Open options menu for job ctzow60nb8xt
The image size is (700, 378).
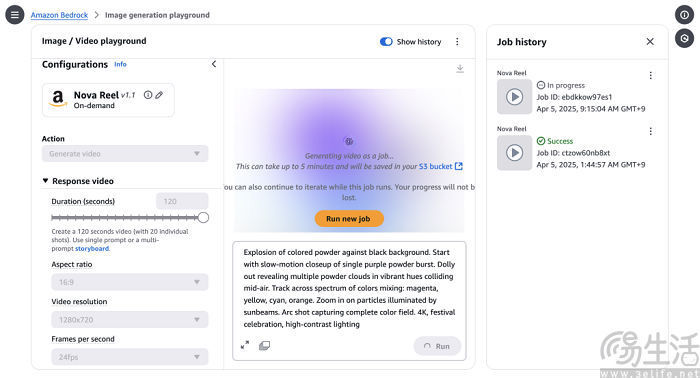[650, 131]
